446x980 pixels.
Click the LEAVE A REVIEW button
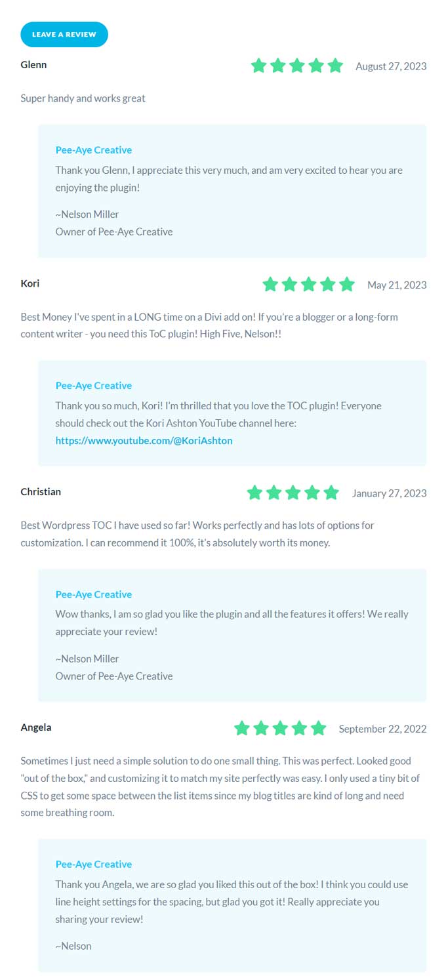pos(64,33)
